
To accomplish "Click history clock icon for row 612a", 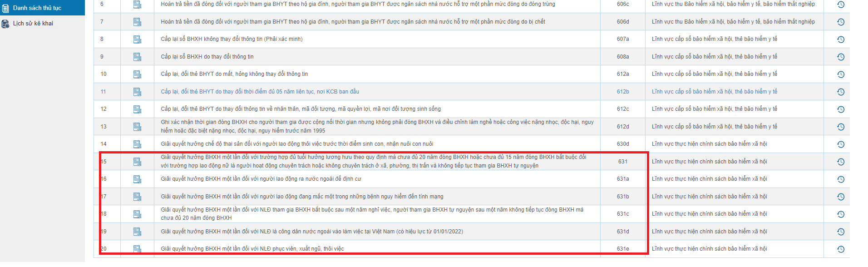I will tap(840, 74).
